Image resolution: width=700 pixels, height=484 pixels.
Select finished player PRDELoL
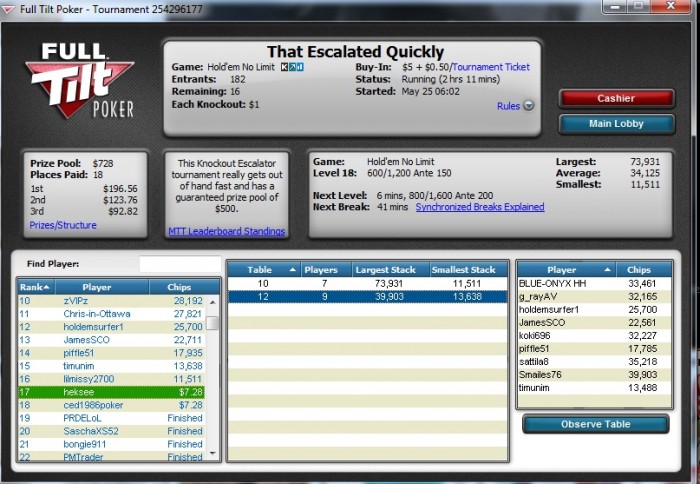coord(112,418)
